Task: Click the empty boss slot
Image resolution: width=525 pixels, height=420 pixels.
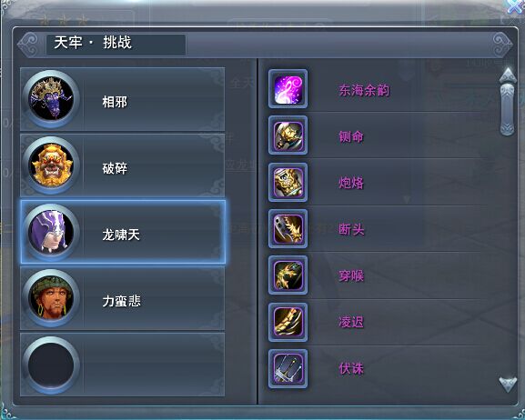Action: [123, 365]
